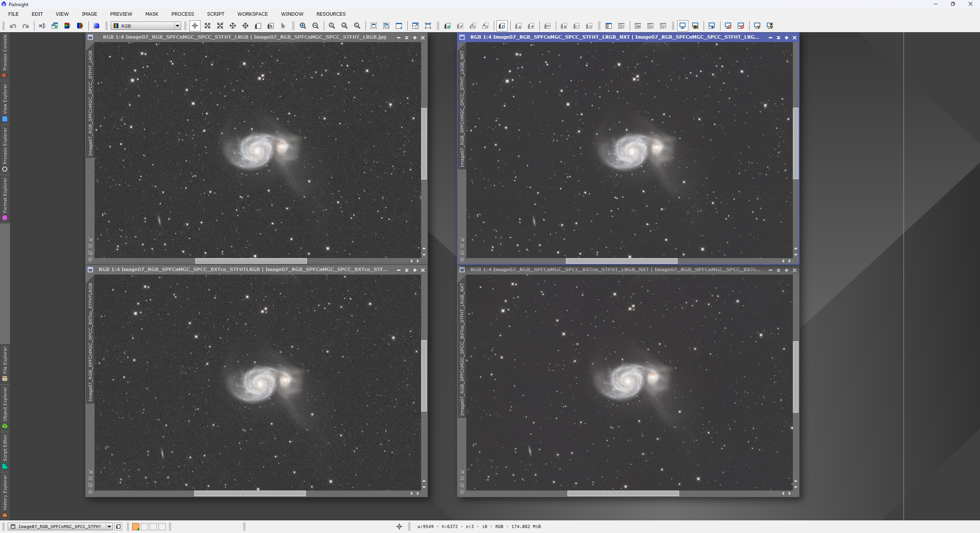Click the icon button left of the STFHT_LRGB_NXT title
The width and height of the screenshot is (980, 533).
[462, 37]
